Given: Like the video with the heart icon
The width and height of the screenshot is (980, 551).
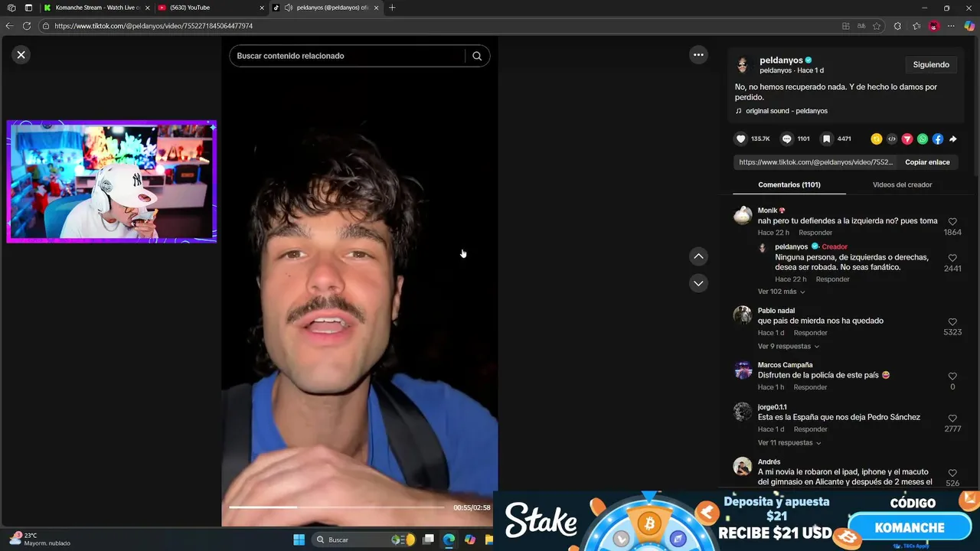Looking at the screenshot, I should click(740, 139).
